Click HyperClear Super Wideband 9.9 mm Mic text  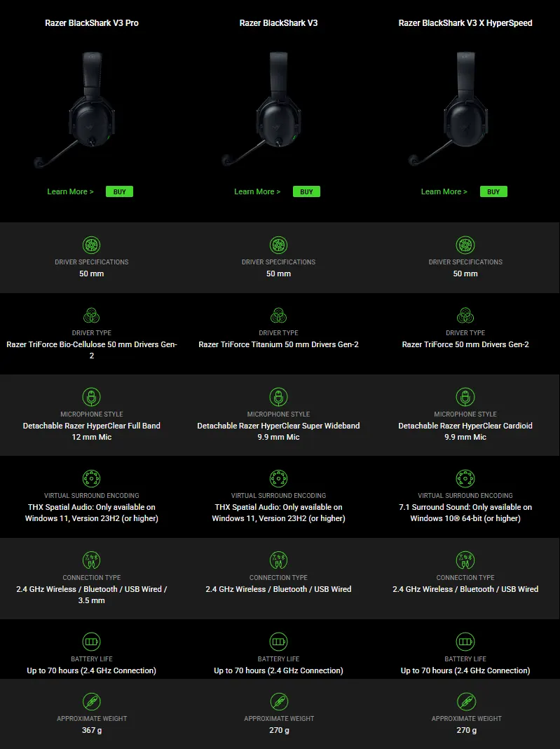pos(278,431)
